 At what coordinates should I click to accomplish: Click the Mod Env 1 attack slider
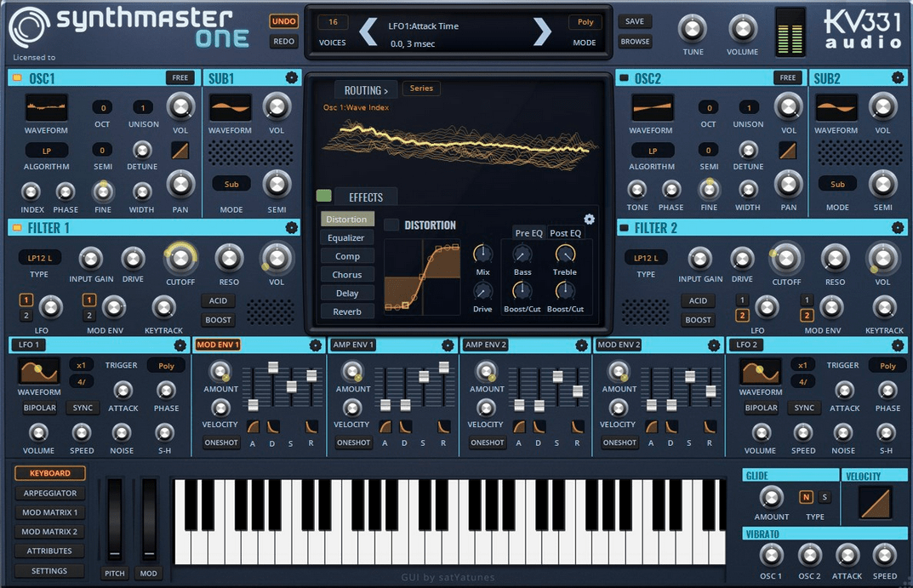point(253,404)
